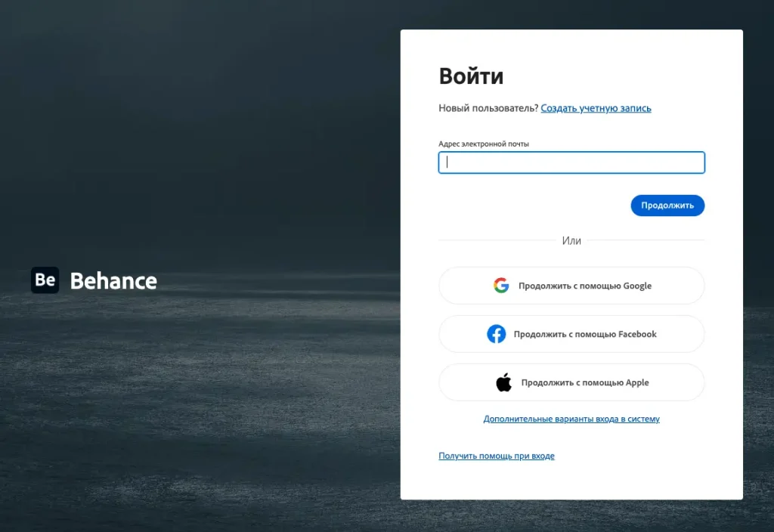774x532 pixels.
Task: Choose "Продолжить с помощью Facebook" sign-in label
Action: (x=585, y=334)
